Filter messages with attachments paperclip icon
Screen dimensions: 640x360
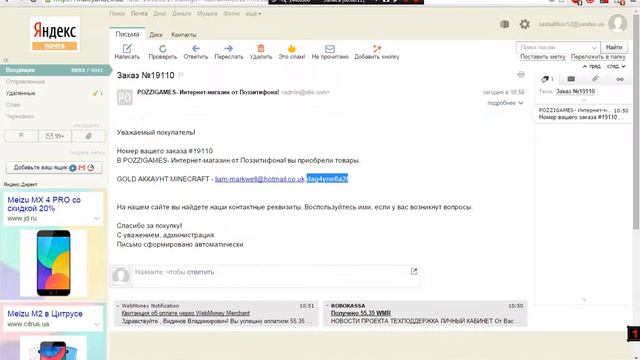(88, 136)
